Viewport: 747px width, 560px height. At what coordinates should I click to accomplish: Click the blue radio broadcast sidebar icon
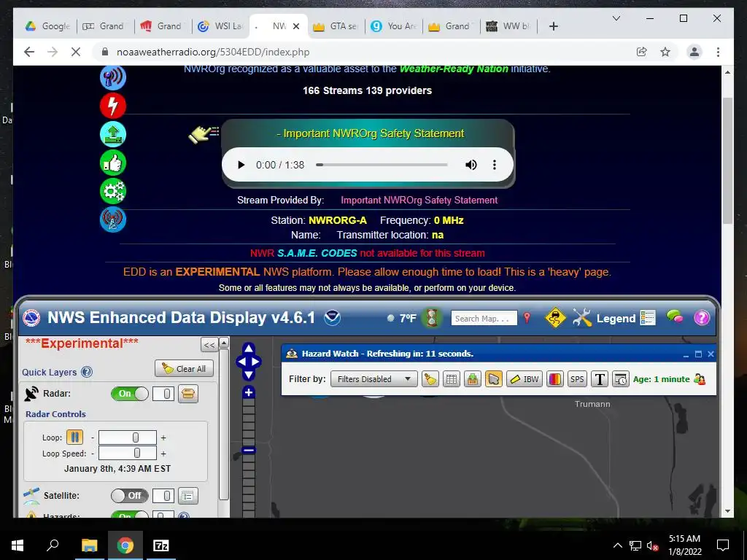(x=113, y=77)
